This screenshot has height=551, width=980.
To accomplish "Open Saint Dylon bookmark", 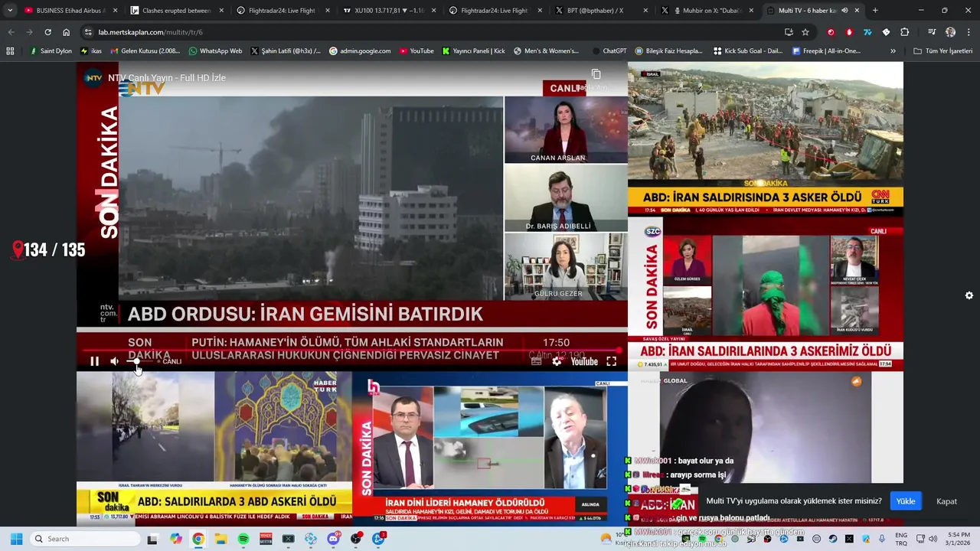I will pyautogui.click(x=50, y=51).
